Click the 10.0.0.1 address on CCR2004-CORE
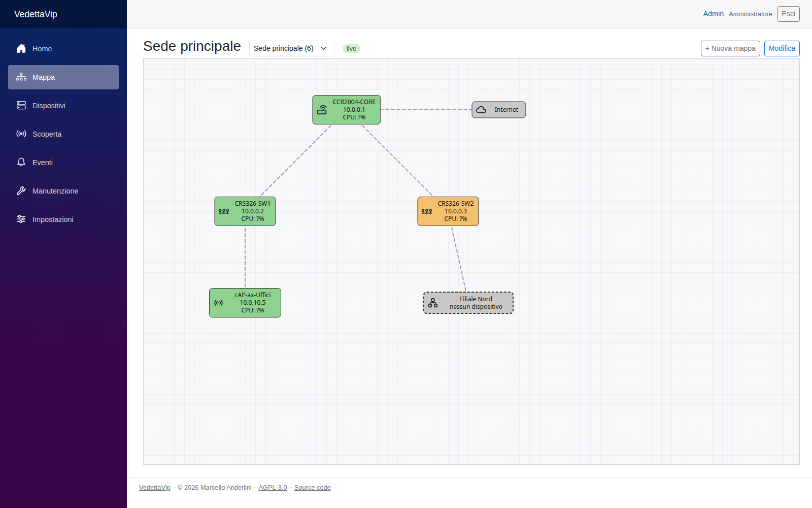 354,110
